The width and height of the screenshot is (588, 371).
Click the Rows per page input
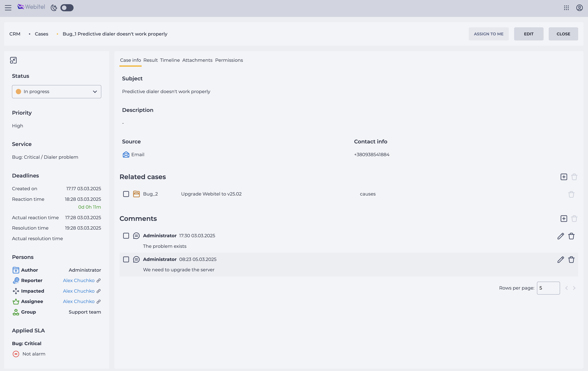[x=548, y=288]
